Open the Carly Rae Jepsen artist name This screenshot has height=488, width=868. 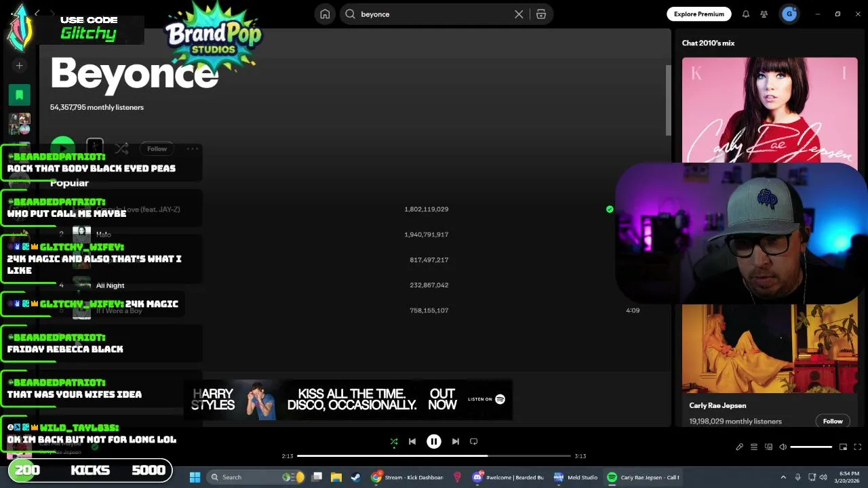[717, 405]
